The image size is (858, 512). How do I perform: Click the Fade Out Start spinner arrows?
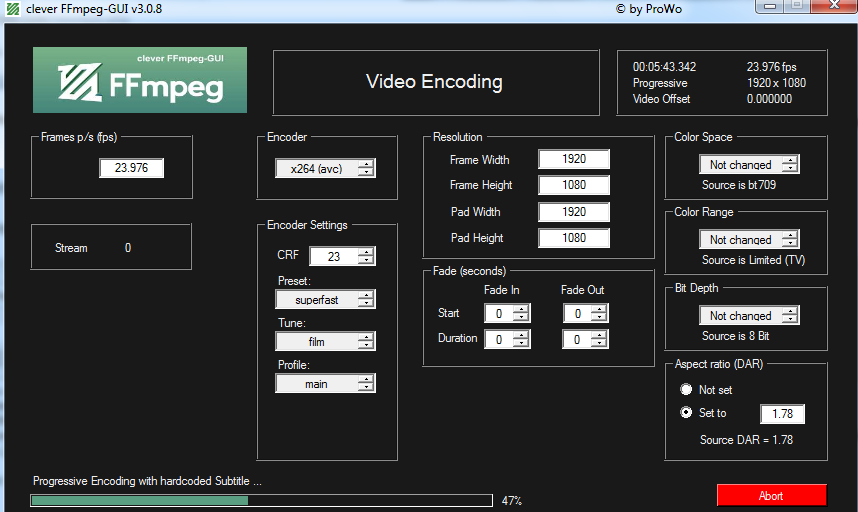point(599,313)
